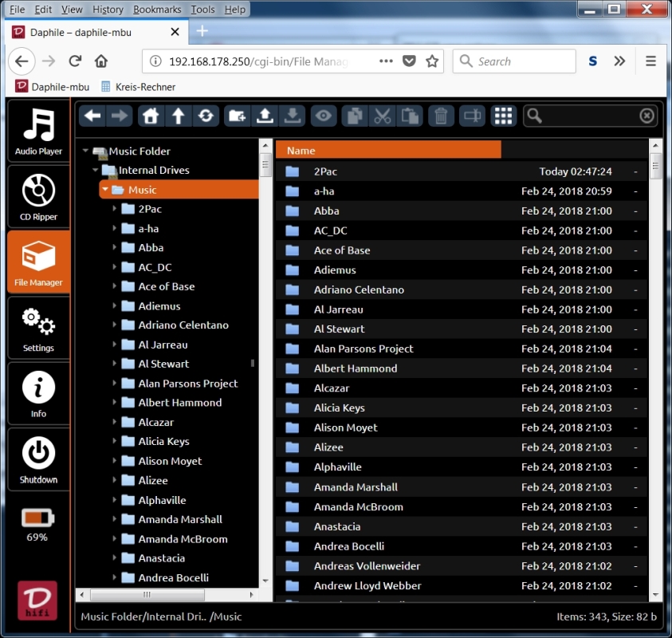
Task: Open the Info panel
Action: (38, 394)
